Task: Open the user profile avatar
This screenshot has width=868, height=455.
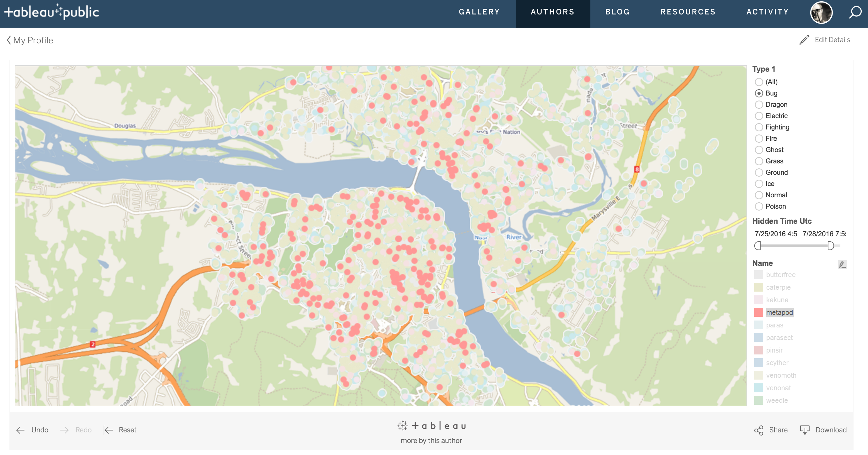Action: (821, 13)
